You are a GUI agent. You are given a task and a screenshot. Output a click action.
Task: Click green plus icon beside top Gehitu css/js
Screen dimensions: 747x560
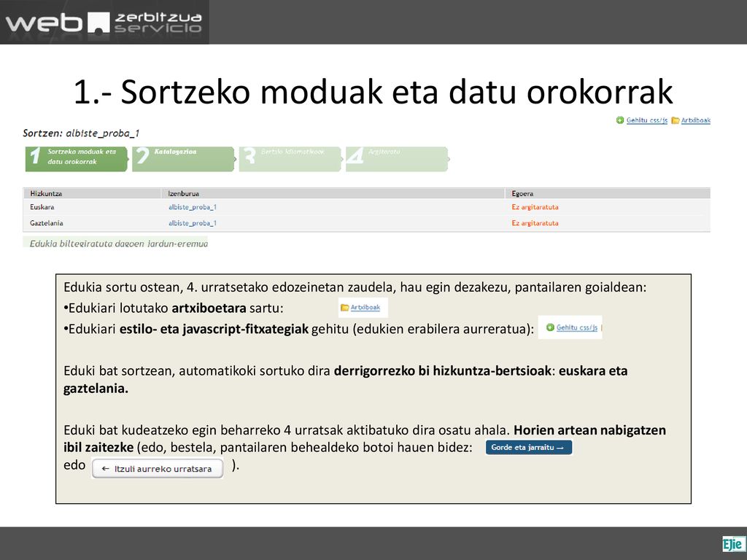coord(620,120)
